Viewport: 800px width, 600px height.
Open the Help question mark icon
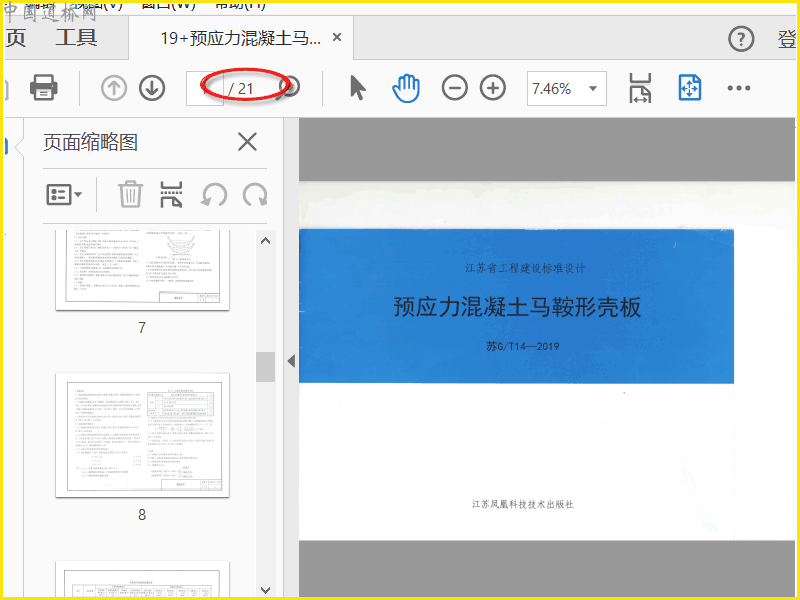point(741,39)
